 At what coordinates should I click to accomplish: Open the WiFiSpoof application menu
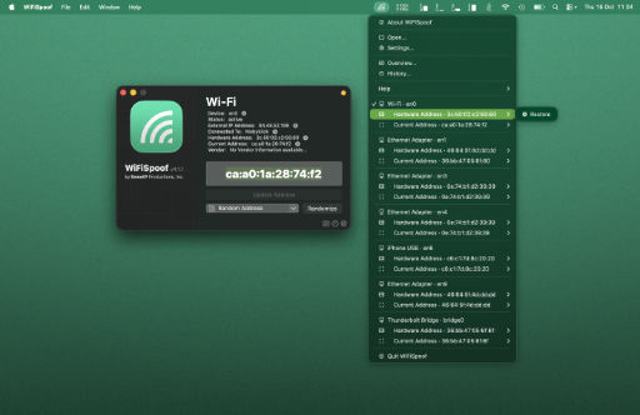38,7
